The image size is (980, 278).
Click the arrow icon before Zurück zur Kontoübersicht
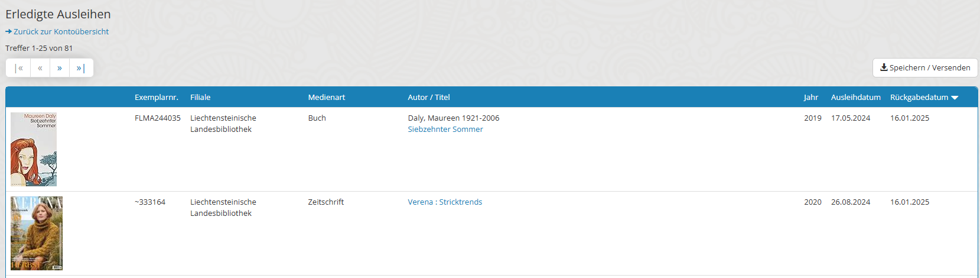[x=9, y=31]
